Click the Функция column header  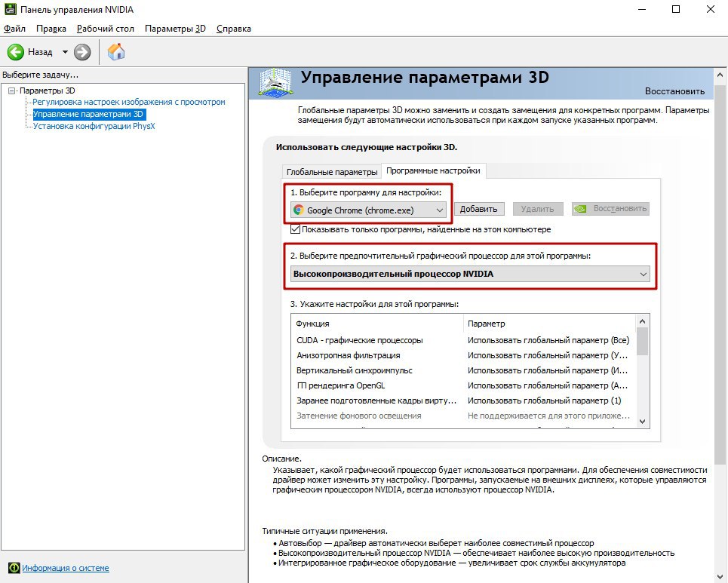click(377, 324)
